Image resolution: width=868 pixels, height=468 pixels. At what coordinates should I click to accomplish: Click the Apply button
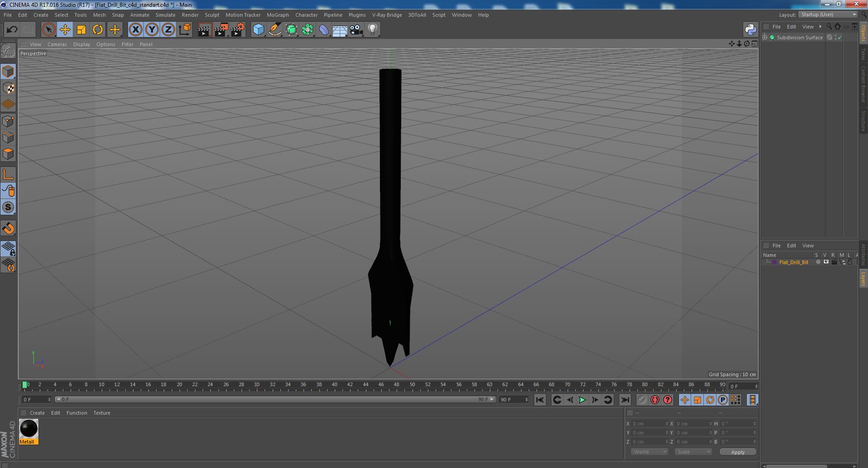coord(738,452)
